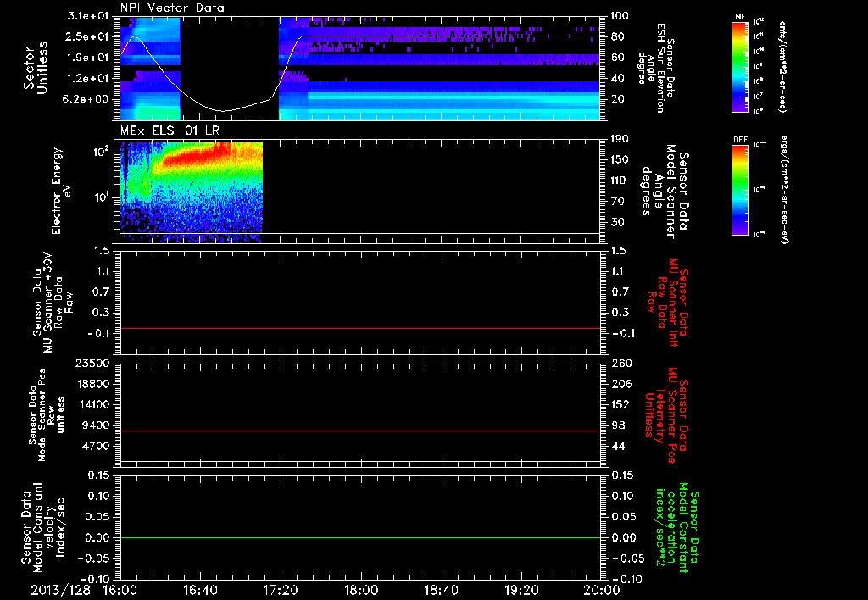Click the 'NF' color bar title
Image resolution: width=868 pixels, height=600 pixels.
(740, 17)
